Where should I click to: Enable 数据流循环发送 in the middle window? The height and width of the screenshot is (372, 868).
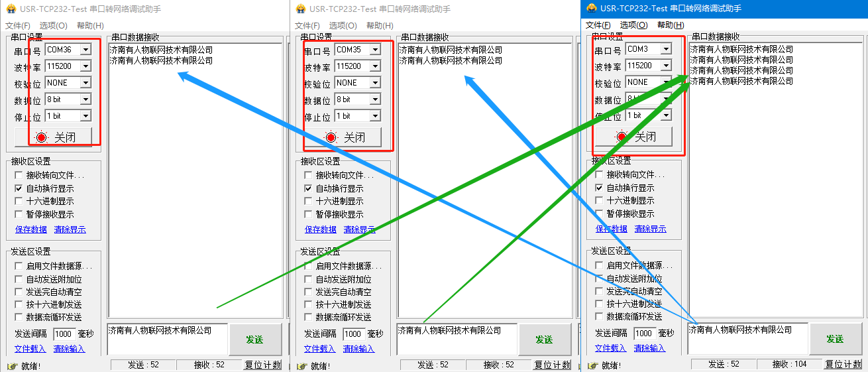click(x=309, y=317)
